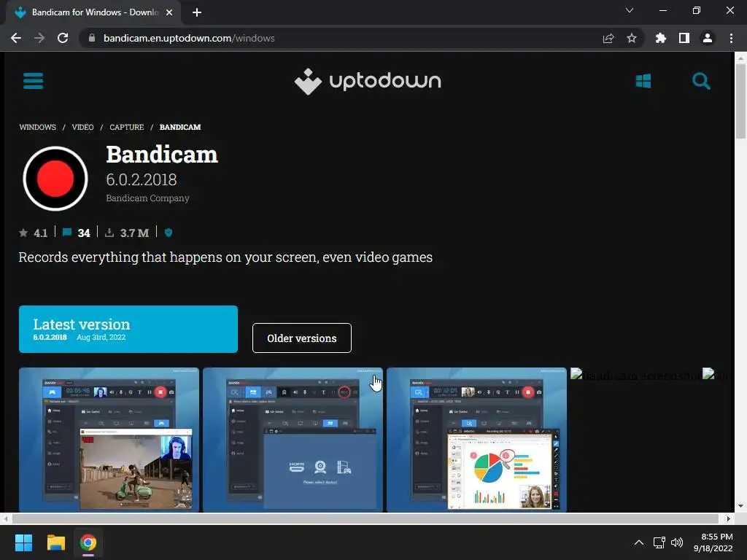Click Bandicam Company developer link
Screen dimensions: 747x560
[x=147, y=198]
